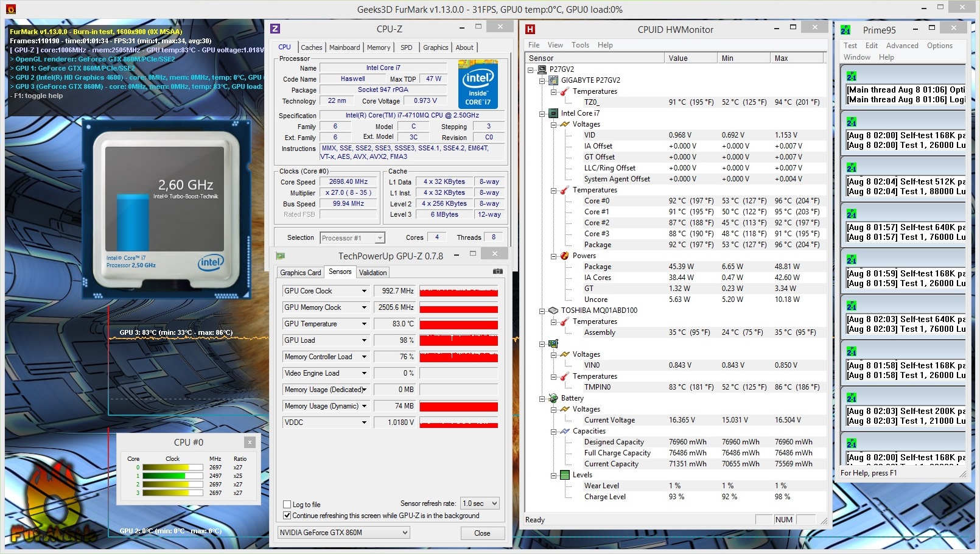The width and height of the screenshot is (980, 554).
Task: Collapse the Battery node in HWMonitor
Action: pyautogui.click(x=542, y=399)
